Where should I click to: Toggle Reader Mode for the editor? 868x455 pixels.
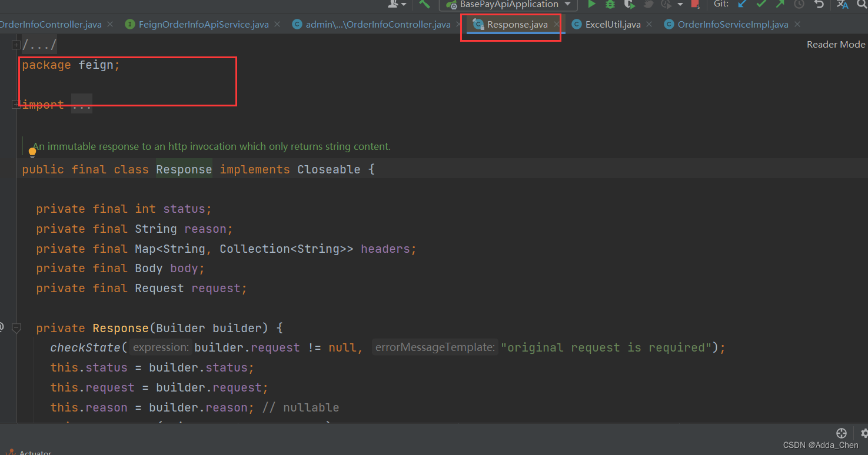point(835,44)
